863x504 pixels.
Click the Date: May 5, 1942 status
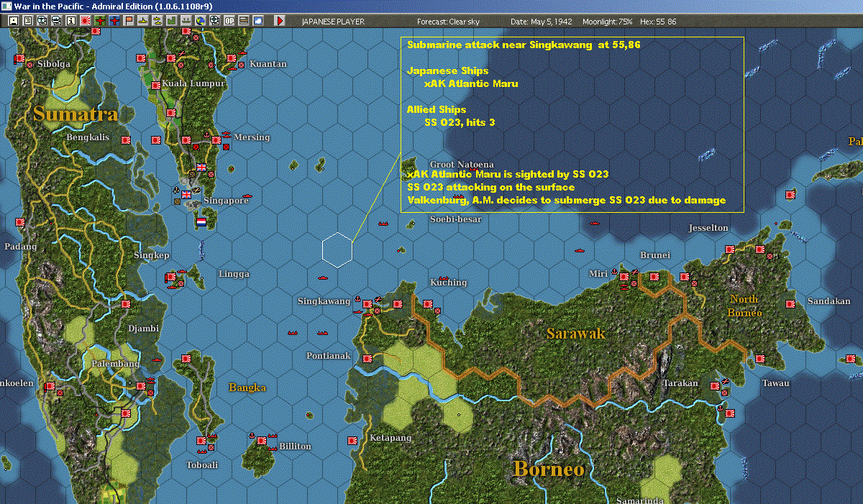(541, 22)
